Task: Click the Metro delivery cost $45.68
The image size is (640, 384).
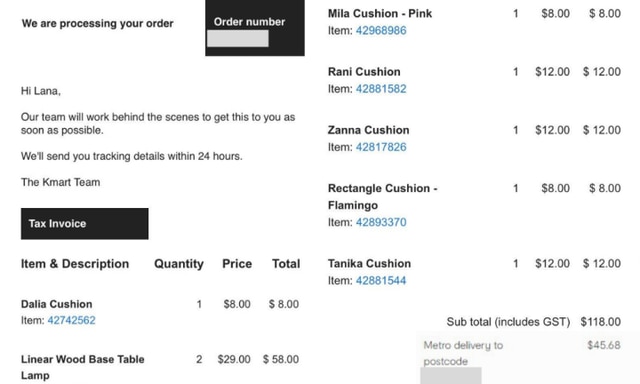Action: [604, 345]
